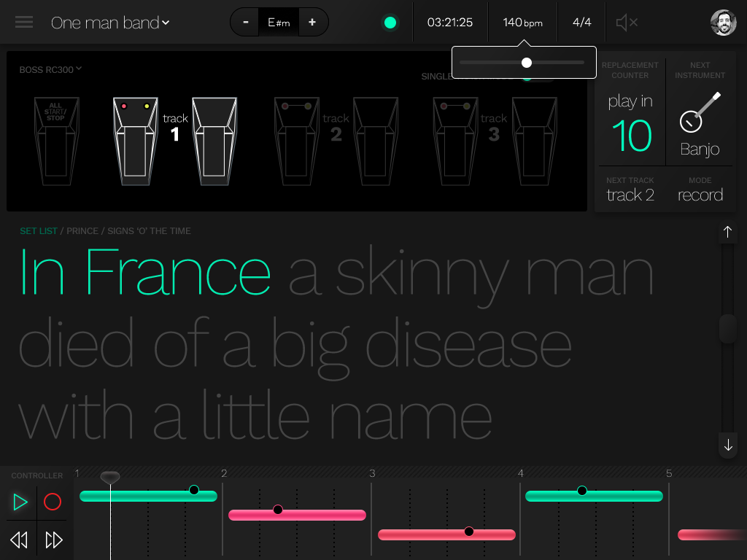Click the rewind icon in the controller panel
Image resolution: width=747 pixels, height=560 pixels.
click(x=19, y=540)
